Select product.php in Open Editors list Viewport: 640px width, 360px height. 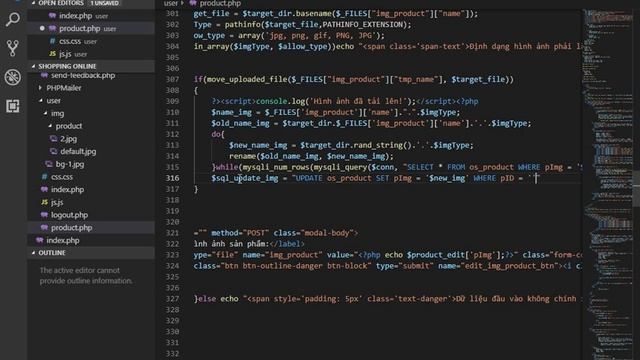pyautogui.click(x=91, y=29)
